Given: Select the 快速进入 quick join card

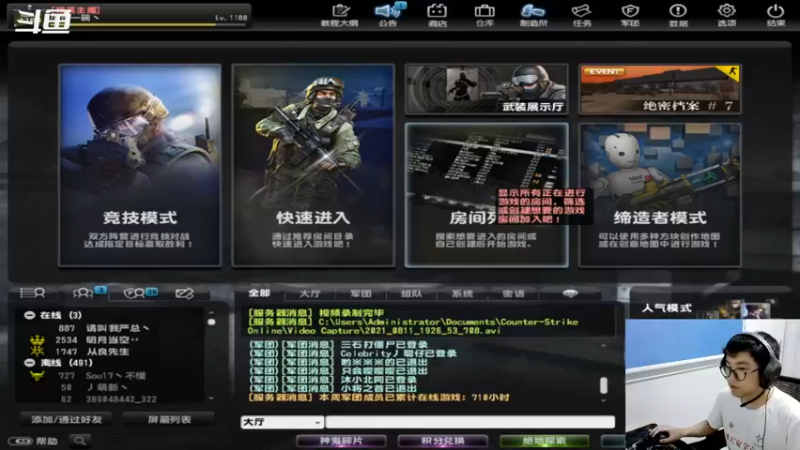Looking at the screenshot, I should 313,165.
